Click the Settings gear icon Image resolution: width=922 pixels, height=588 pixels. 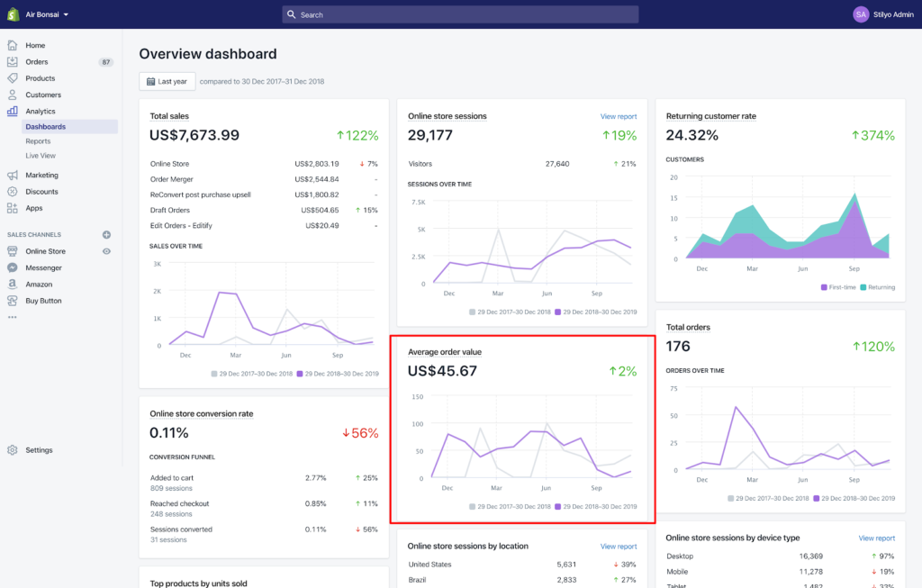pyautogui.click(x=13, y=450)
